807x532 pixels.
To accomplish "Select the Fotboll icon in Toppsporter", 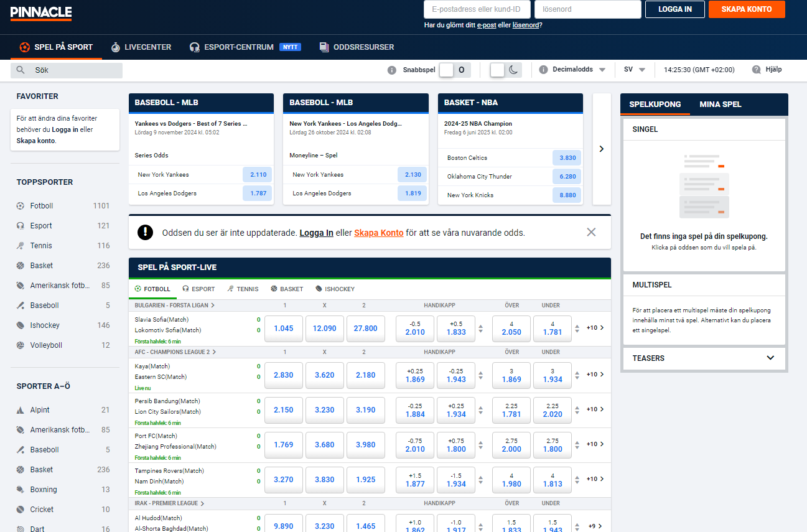I will (21, 206).
